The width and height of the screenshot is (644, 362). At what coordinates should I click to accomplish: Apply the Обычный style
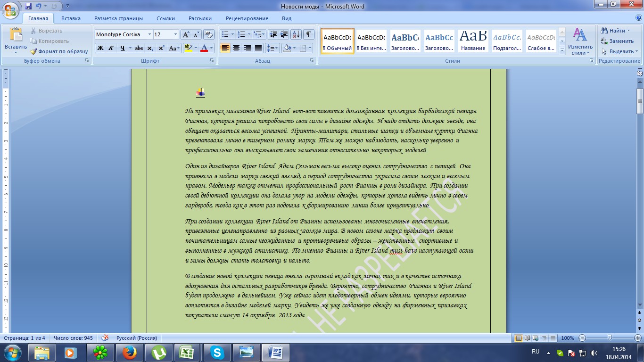coord(338,41)
